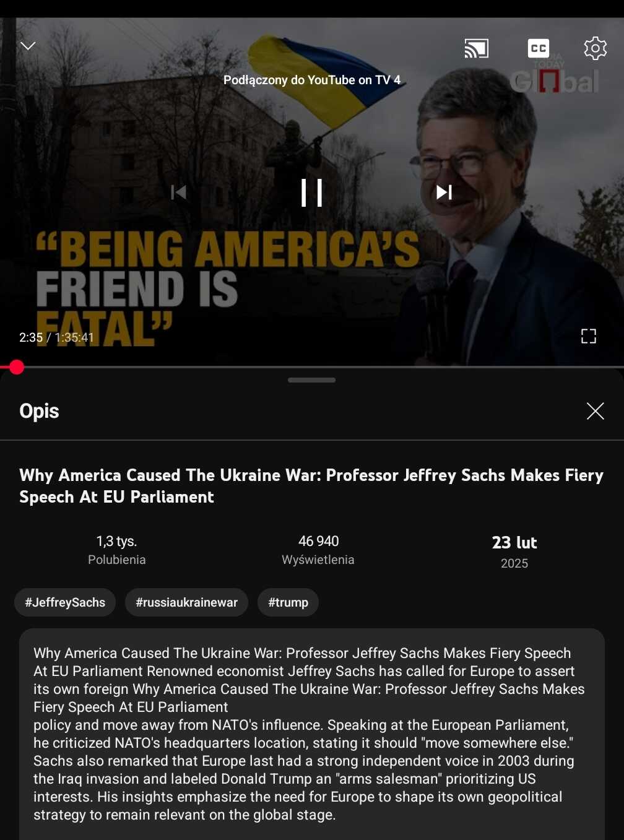The height and width of the screenshot is (840, 624).
Task: Tap the 46 940 Wyświetlenia count
Action: (x=318, y=550)
